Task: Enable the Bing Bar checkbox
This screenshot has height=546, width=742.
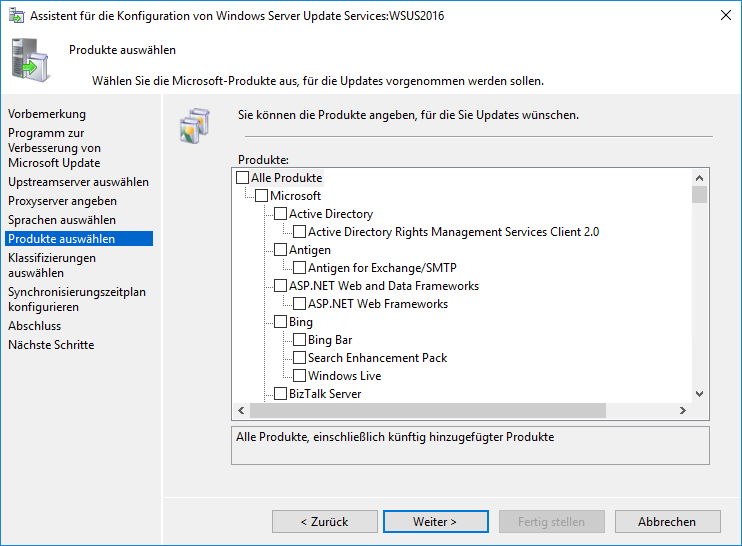Action: 299,339
